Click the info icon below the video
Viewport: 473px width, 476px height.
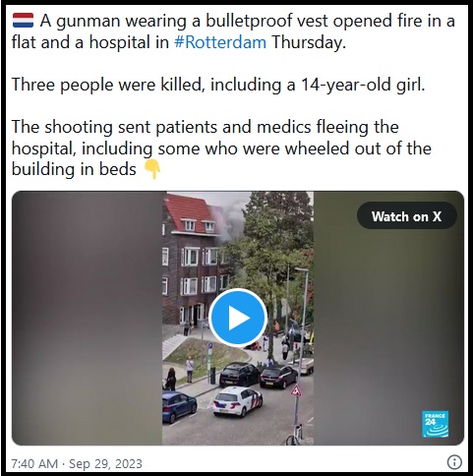click(454, 462)
